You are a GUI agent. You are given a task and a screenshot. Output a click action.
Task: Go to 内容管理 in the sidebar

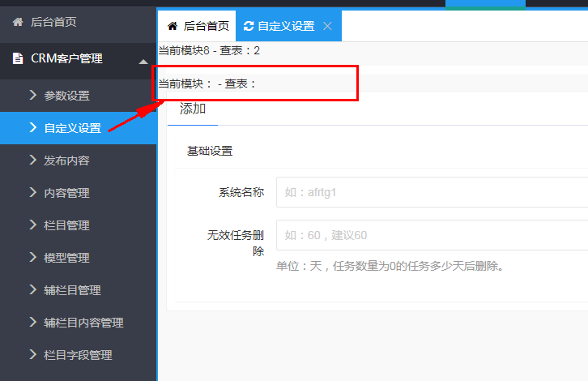point(66,193)
